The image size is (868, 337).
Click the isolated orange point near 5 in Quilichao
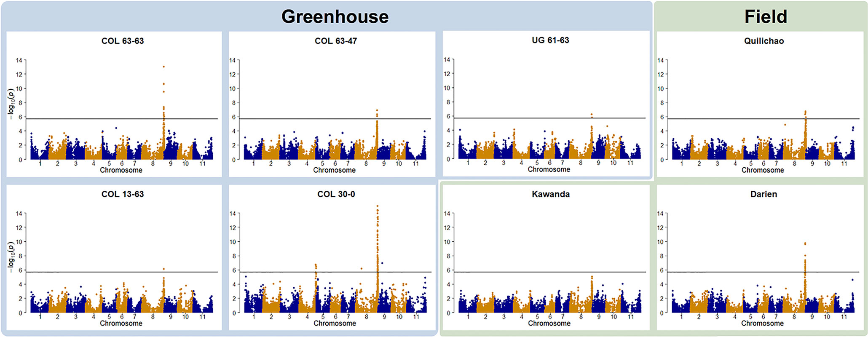pyautogui.click(x=785, y=125)
